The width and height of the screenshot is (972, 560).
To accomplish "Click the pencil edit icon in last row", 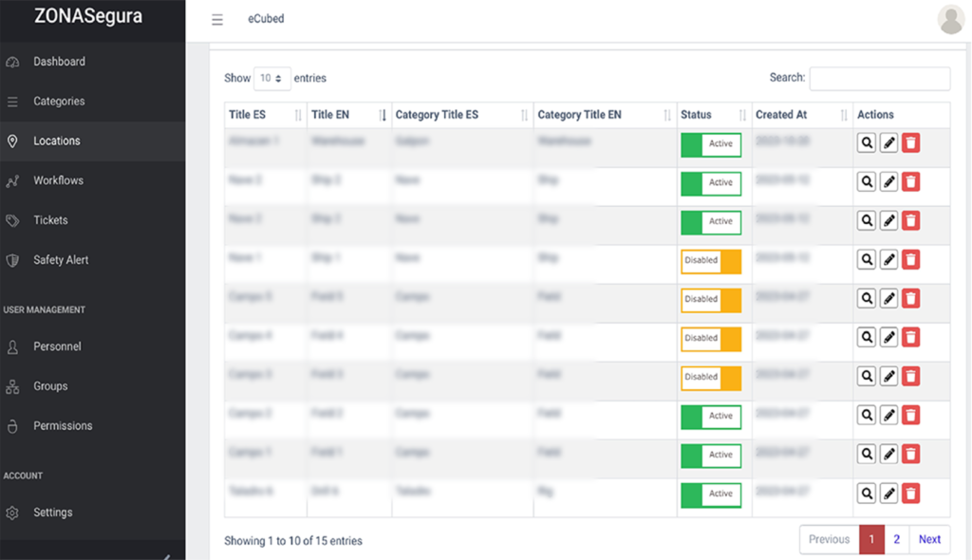I will (888, 493).
